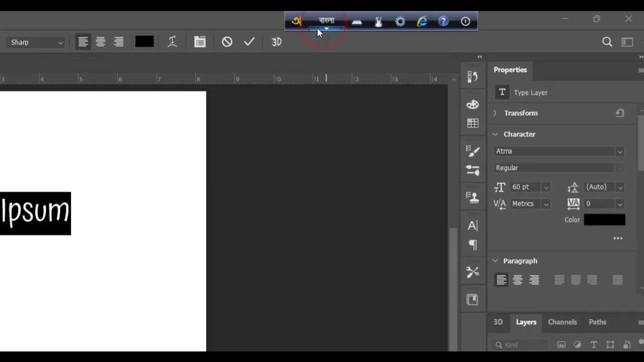Commit current text edits with checkmark
644x362 pixels.
click(x=250, y=42)
